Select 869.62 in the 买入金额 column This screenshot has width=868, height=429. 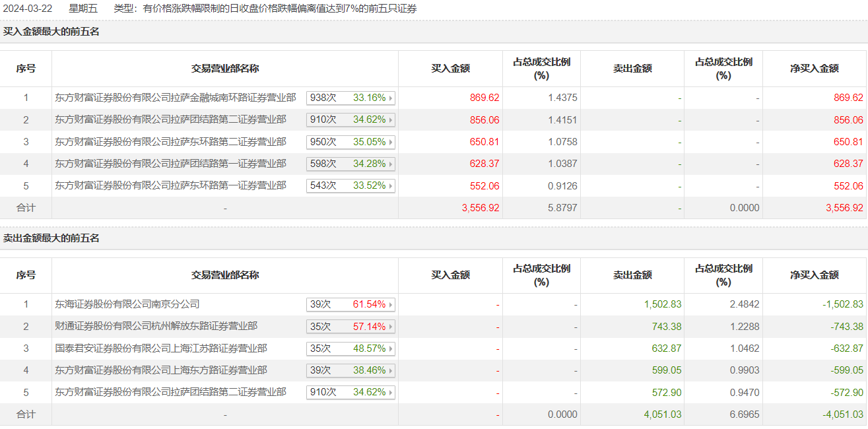484,98
